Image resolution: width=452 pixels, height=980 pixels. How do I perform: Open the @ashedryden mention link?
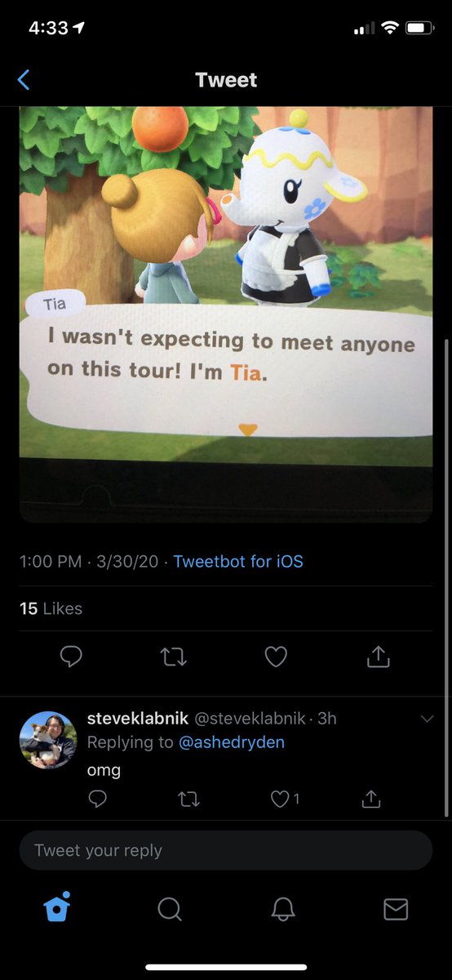coord(232,742)
